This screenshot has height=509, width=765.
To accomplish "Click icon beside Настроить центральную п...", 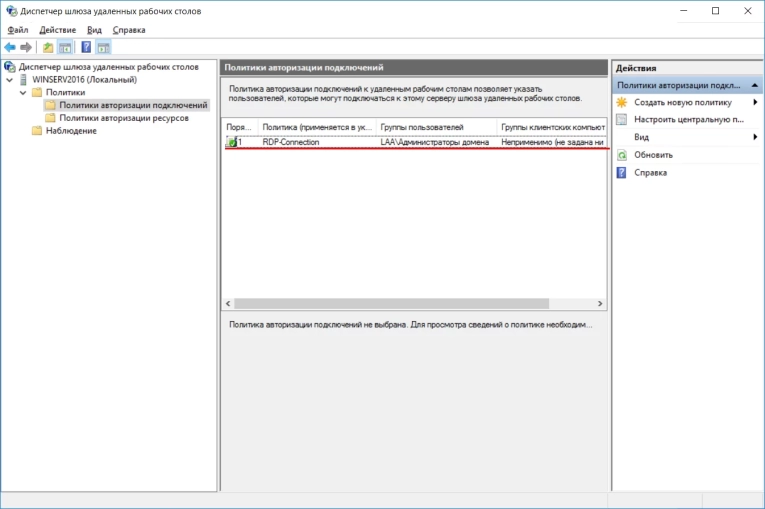I will 622,119.
